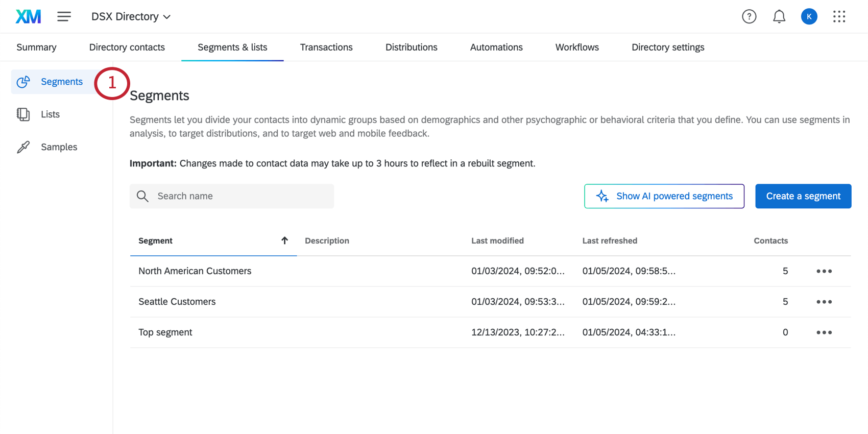This screenshot has height=434, width=868.
Task: Open the hamburger navigation menu
Action: (64, 17)
